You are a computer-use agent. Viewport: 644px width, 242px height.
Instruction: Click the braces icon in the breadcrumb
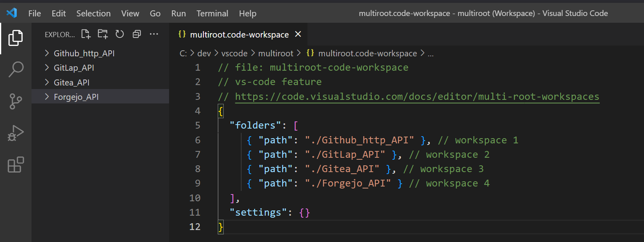310,53
